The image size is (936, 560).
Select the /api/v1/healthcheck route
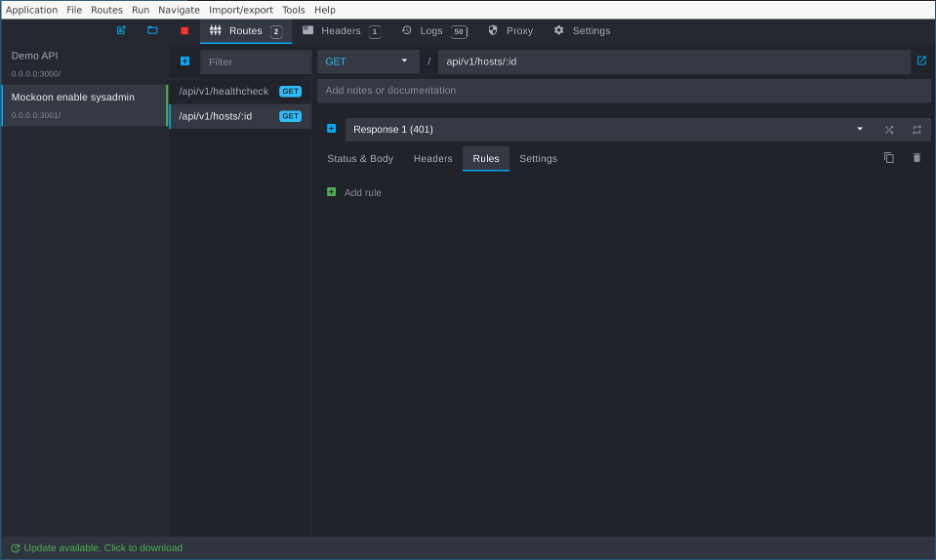click(224, 91)
